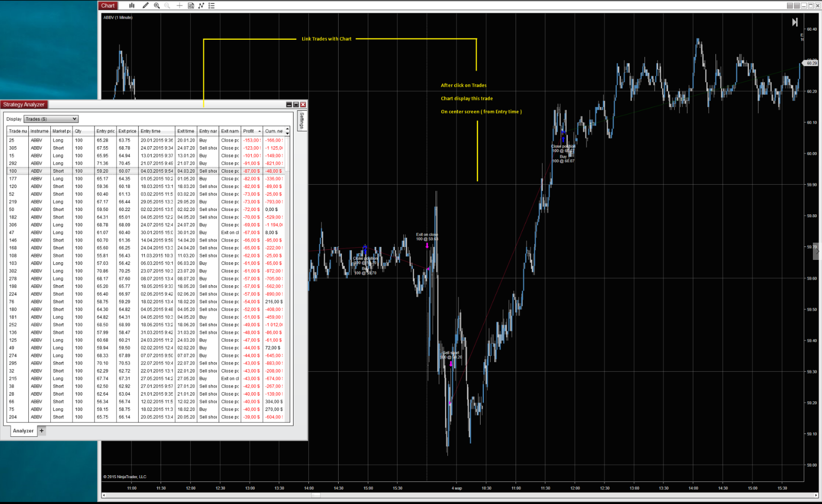Screen dimensions: 822x504
Task: Open the Display dropdown showing Trades ($)
Action: pos(51,119)
